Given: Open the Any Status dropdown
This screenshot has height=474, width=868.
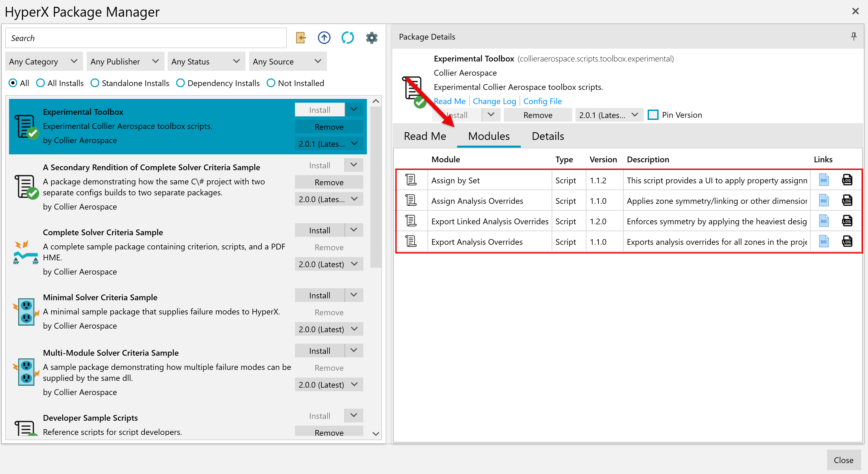Looking at the screenshot, I should [x=206, y=61].
